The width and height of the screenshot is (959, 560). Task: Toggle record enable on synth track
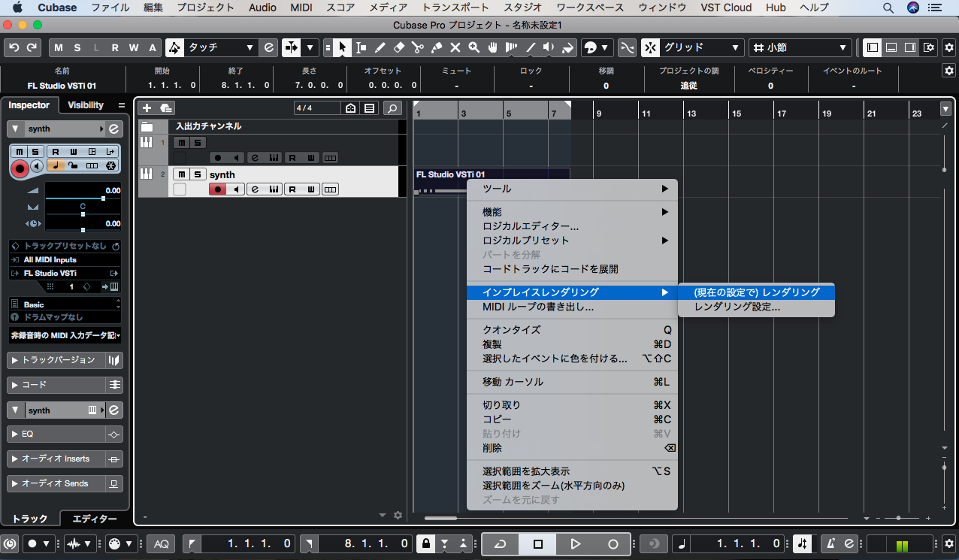coord(218,189)
